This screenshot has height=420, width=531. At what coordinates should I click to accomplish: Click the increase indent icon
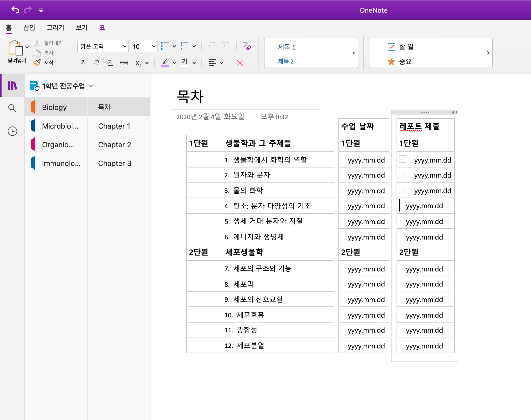click(226, 46)
